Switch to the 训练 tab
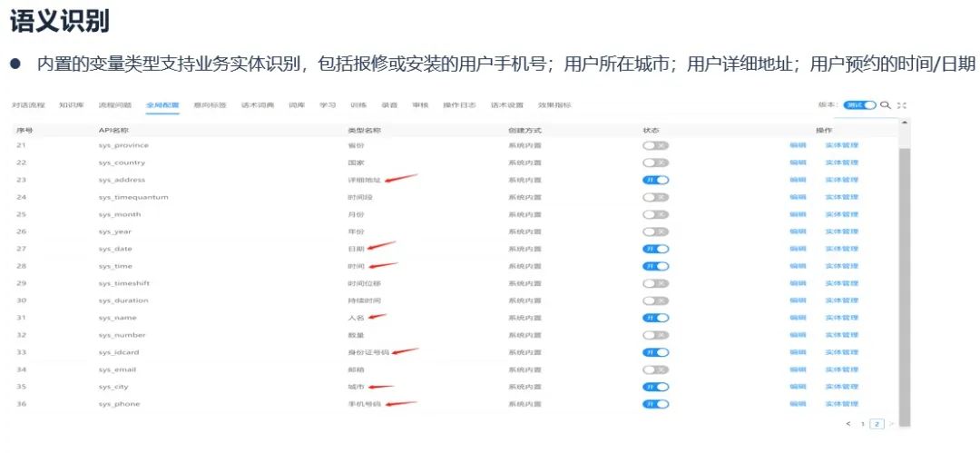 [x=358, y=105]
